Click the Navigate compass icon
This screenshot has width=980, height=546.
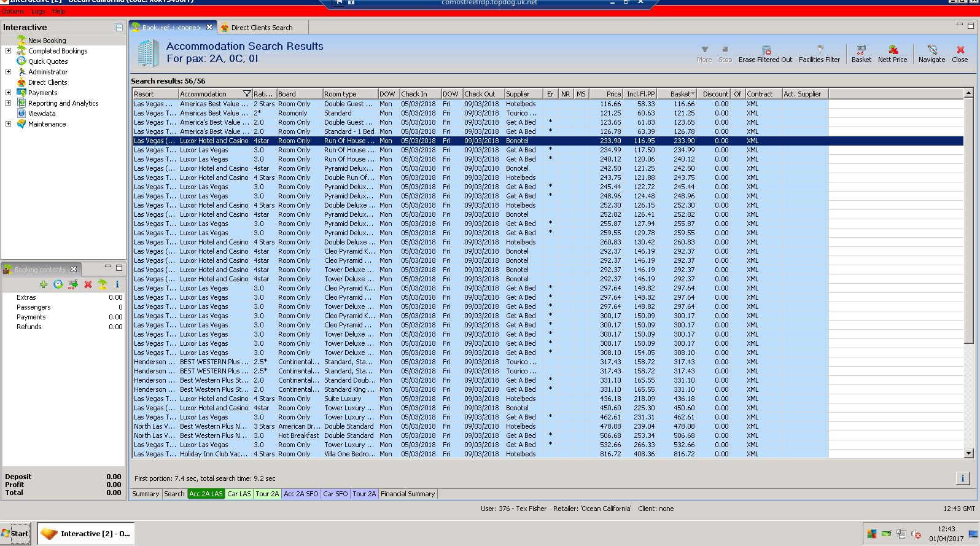point(931,50)
